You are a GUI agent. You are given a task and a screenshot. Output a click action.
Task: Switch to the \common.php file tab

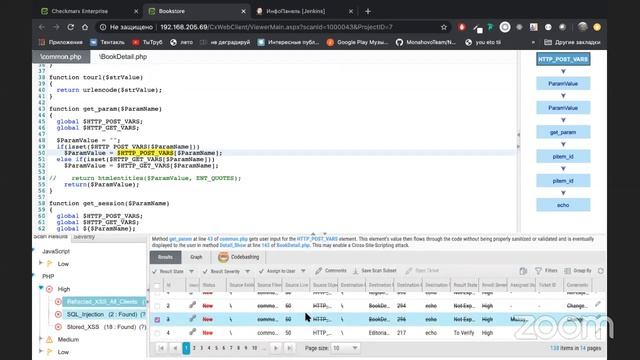61,57
